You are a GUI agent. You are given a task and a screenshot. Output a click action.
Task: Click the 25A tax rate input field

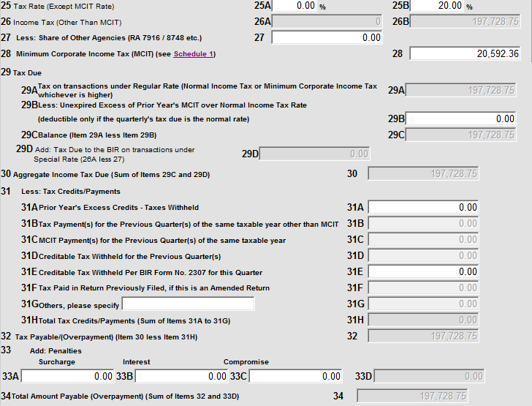[294, 5]
